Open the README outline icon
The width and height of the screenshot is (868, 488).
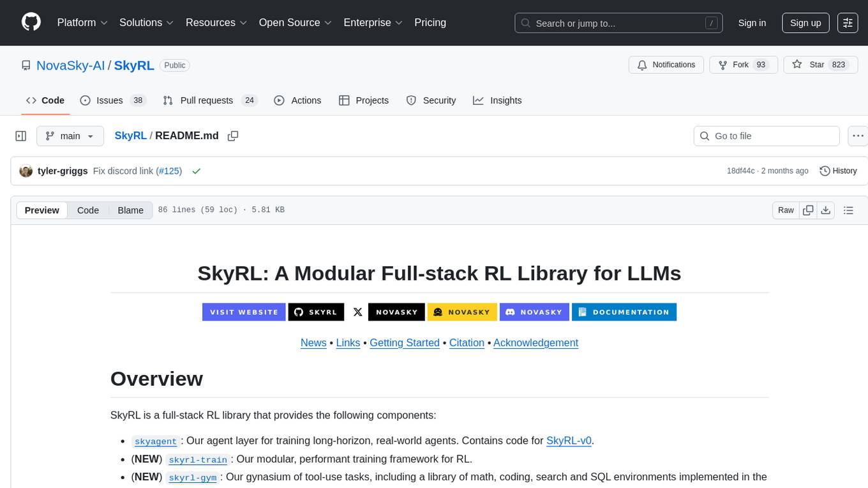click(848, 210)
